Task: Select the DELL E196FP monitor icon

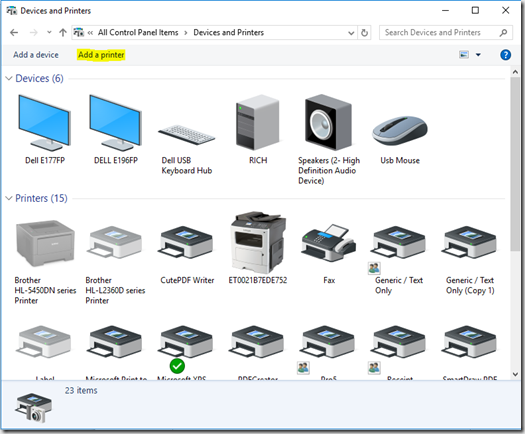Action: (116, 123)
